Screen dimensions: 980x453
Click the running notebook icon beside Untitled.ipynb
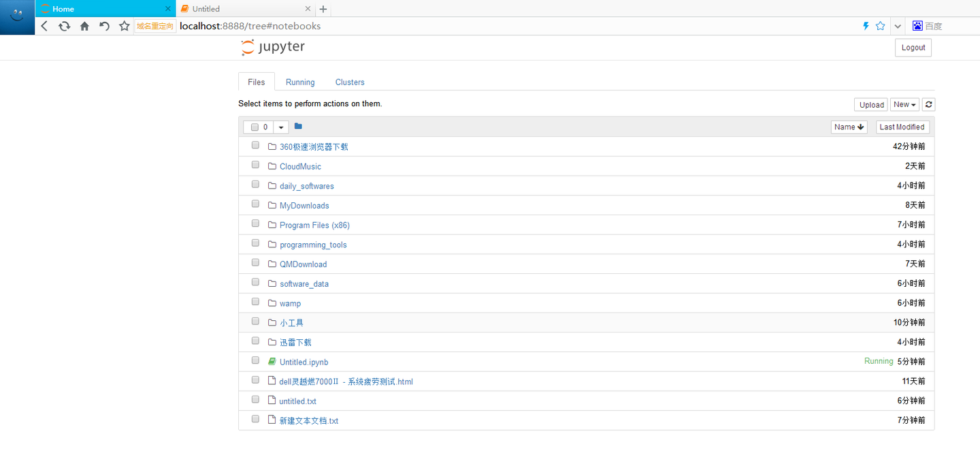[272, 361]
